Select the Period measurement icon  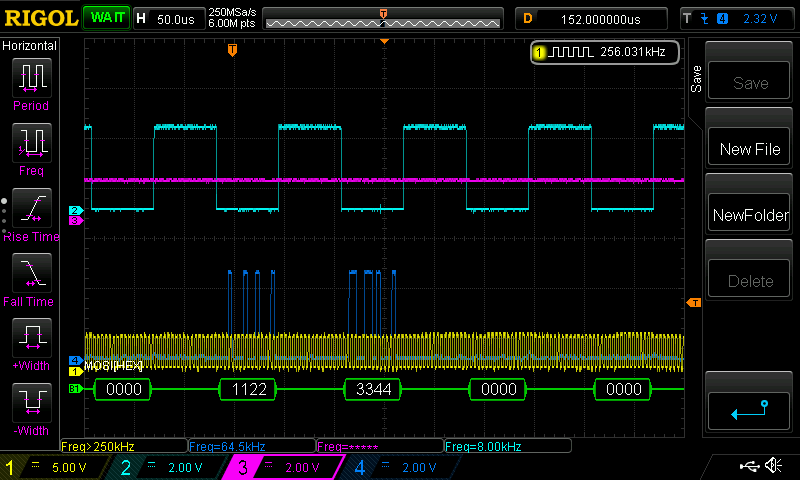[x=32, y=78]
